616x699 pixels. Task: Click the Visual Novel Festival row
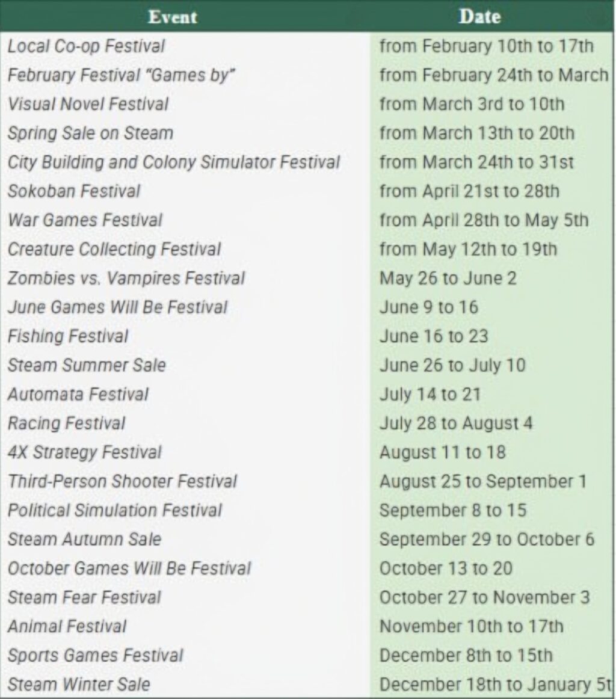[88, 104]
